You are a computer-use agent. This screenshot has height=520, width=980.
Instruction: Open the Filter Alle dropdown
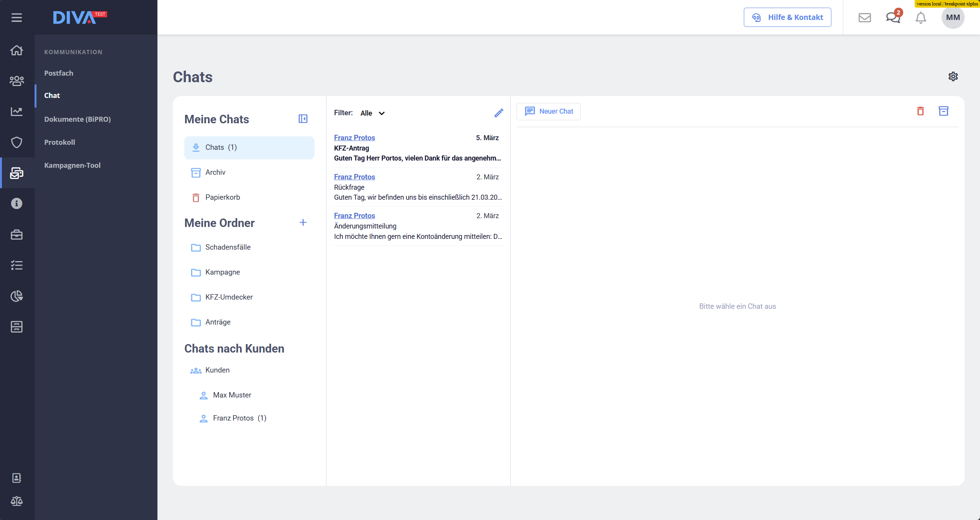pyautogui.click(x=372, y=113)
